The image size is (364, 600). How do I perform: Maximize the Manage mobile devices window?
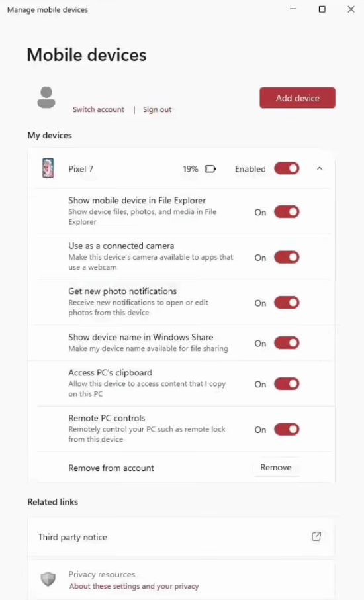(322, 9)
